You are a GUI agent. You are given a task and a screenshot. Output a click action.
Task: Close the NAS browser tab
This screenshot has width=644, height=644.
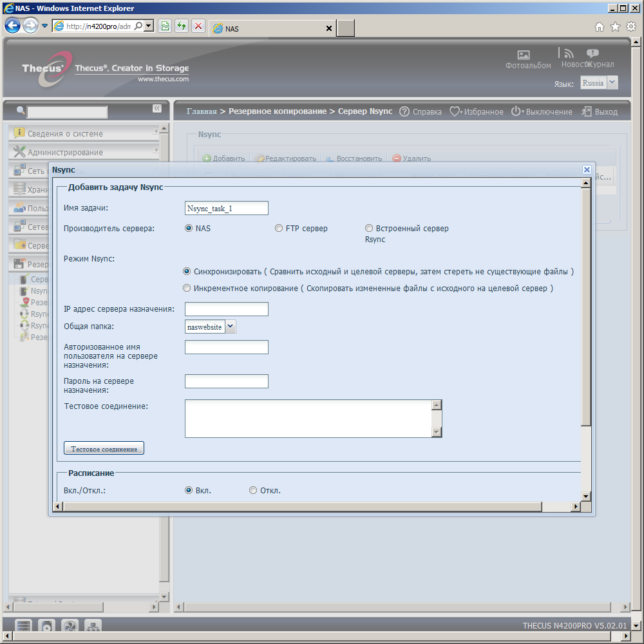click(x=328, y=28)
